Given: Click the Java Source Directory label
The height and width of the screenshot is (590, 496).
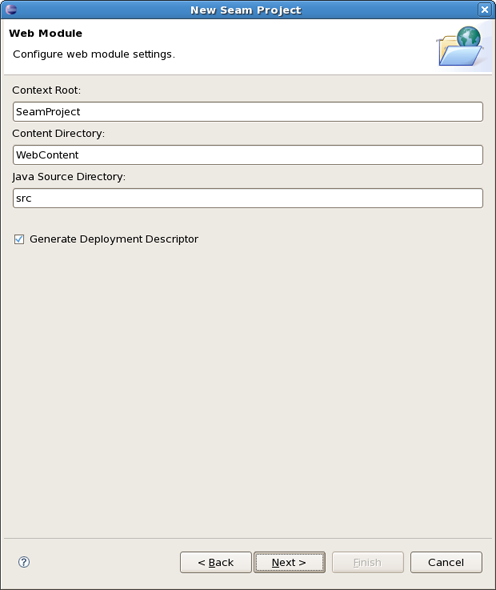Looking at the screenshot, I should (68, 177).
